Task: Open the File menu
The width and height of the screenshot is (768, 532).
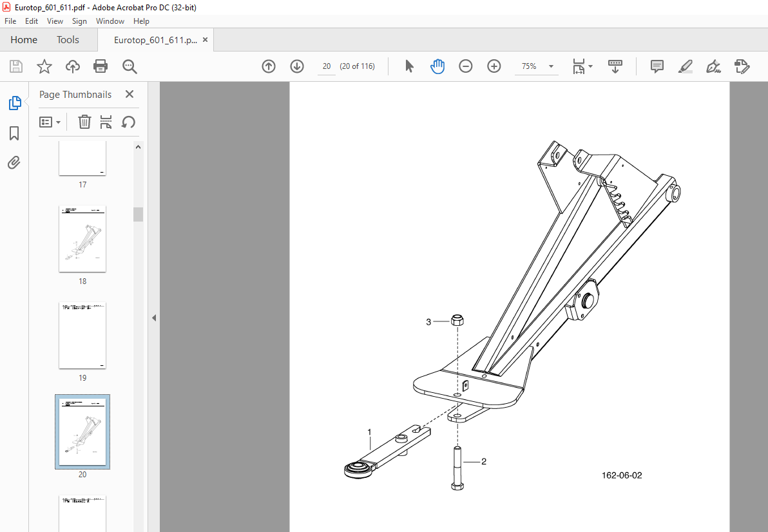Action: pyautogui.click(x=10, y=21)
